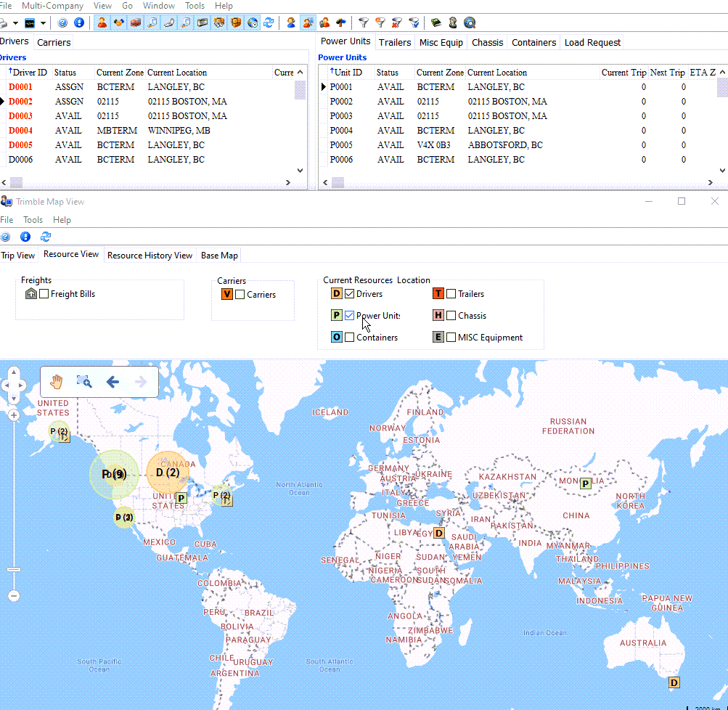Activate the zoom-to-area map tool
The image size is (728, 710).
84,382
